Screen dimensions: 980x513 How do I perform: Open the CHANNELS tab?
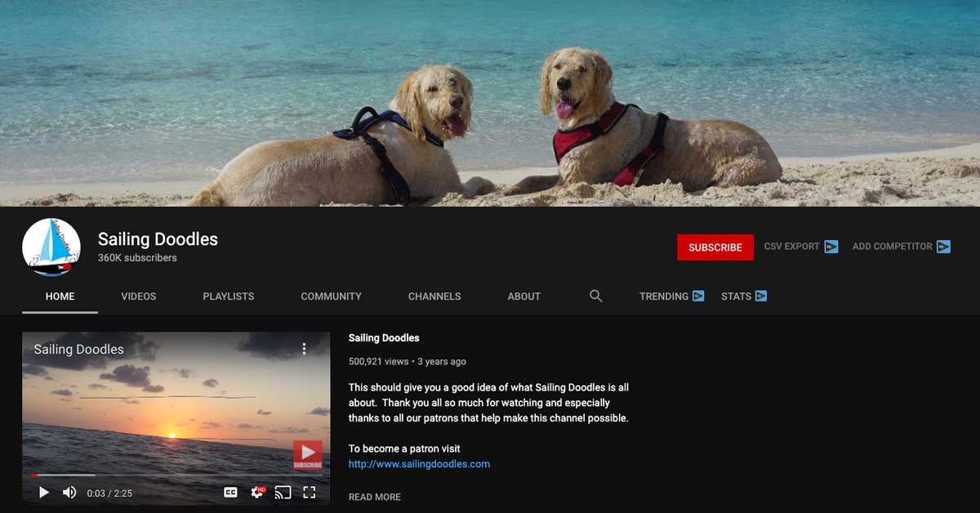pyautogui.click(x=434, y=297)
